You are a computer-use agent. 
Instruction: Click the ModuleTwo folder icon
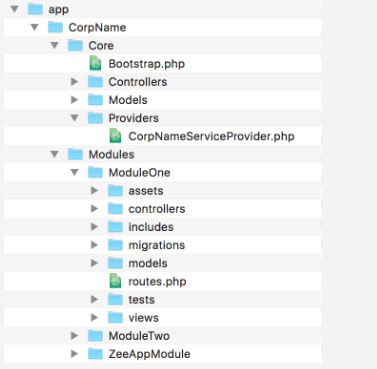95,335
